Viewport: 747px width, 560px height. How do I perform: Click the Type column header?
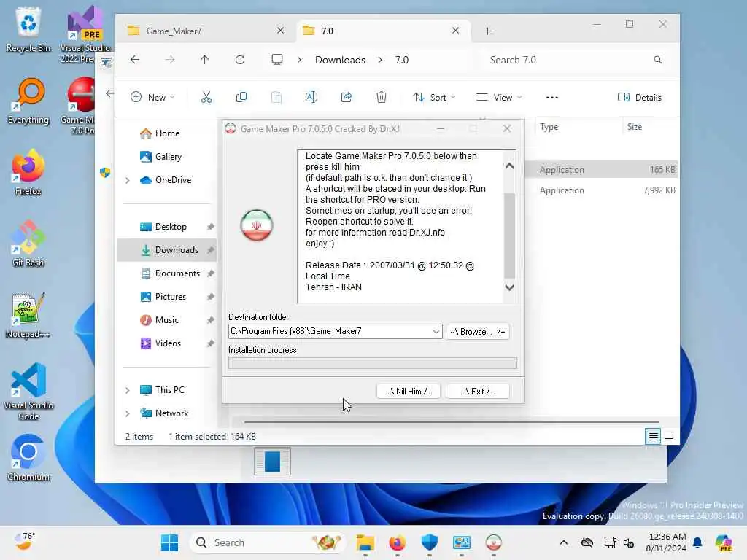click(549, 127)
